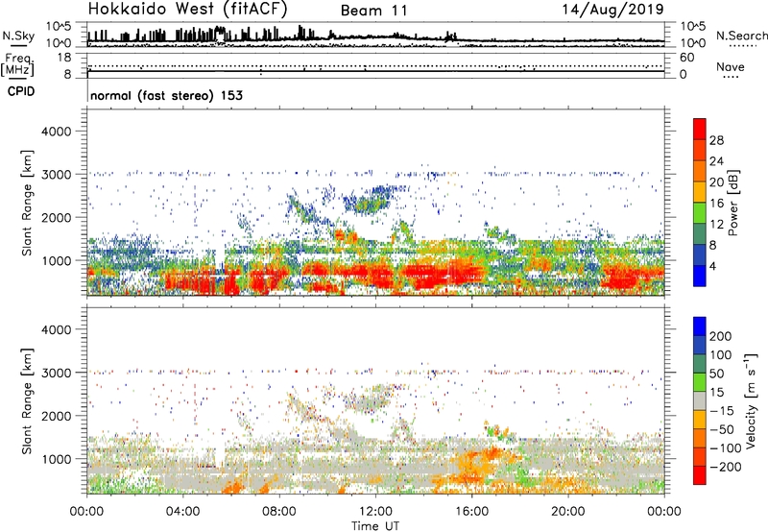Click the yellow Power colorbar segment between 16 and 20
Screen dimensions: 768x532
tap(700, 191)
